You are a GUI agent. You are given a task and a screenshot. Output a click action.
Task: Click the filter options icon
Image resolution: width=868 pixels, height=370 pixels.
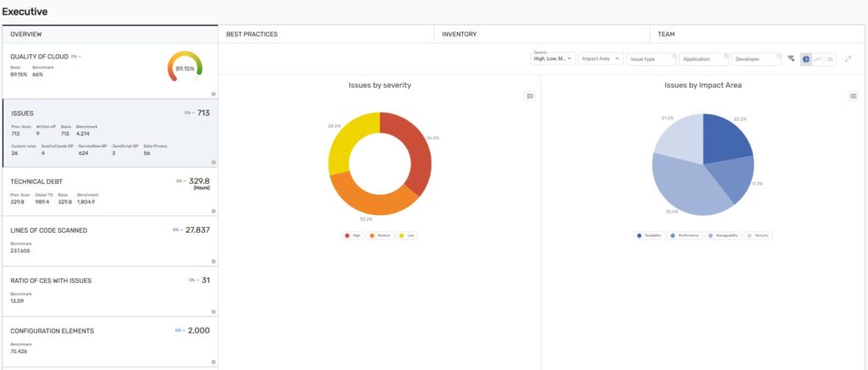tap(791, 58)
